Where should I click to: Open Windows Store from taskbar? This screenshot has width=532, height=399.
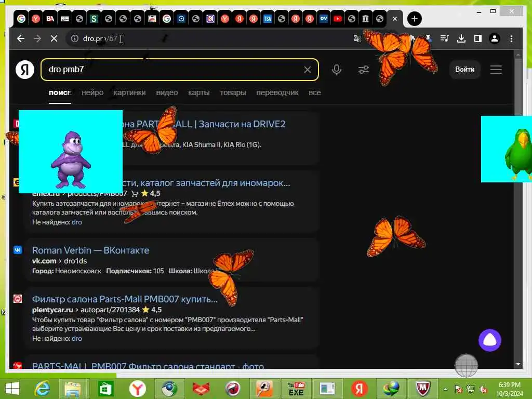pos(106,389)
